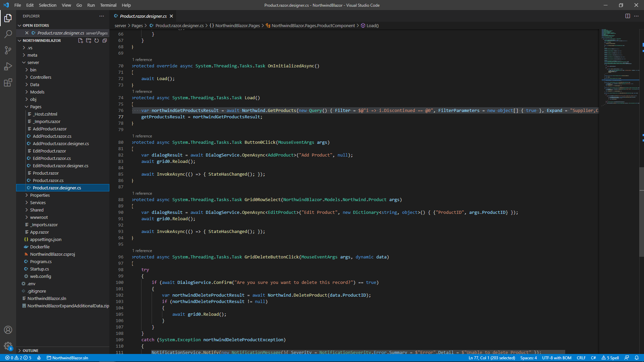The image size is (644, 362).
Task: Show notifications bell
Action: 637,358
